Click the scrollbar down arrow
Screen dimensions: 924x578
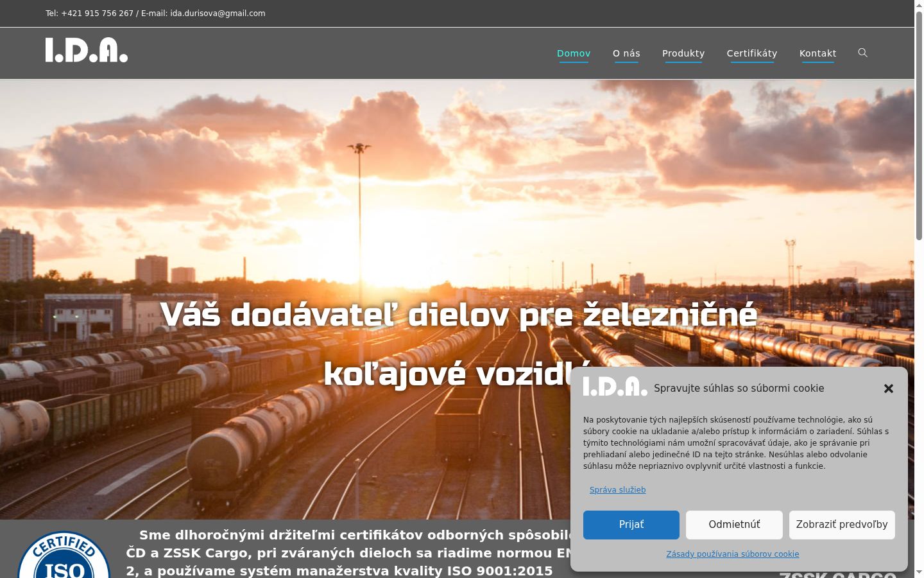coord(919,573)
